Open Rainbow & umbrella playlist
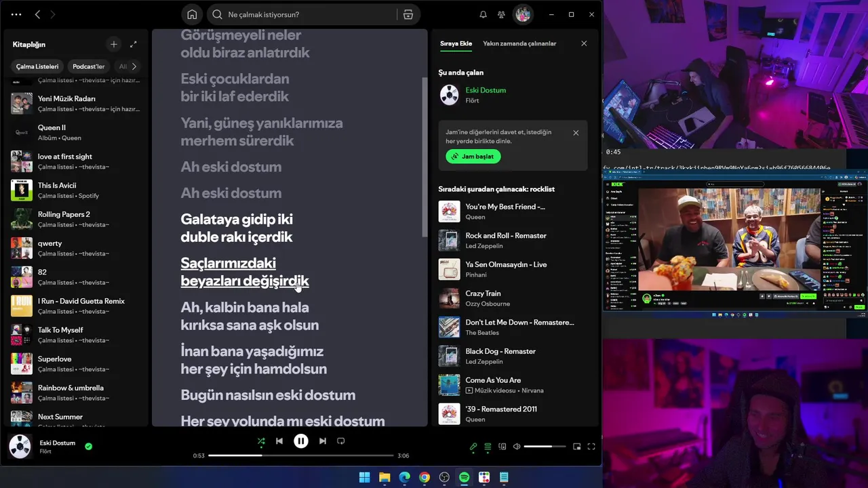This screenshot has width=868, height=488. tap(75, 392)
